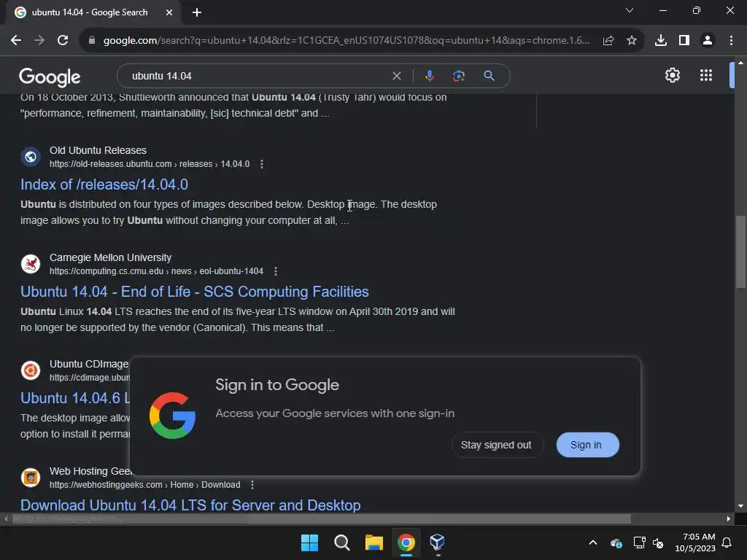The height and width of the screenshot is (560, 747).
Task: Go back using the browser back arrow
Action: tap(16, 41)
